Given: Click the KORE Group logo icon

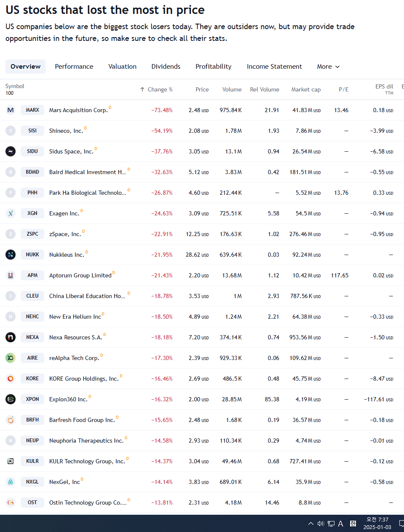Looking at the screenshot, I should (11, 379).
